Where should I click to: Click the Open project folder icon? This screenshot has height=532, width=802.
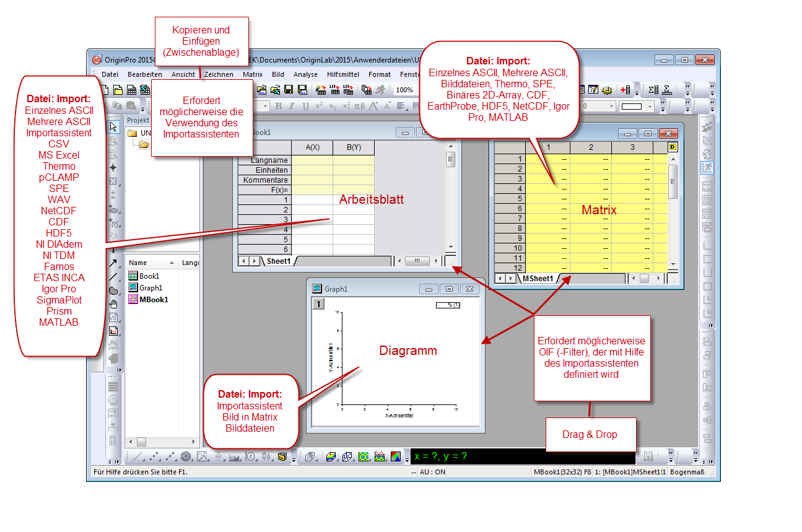[x=262, y=90]
